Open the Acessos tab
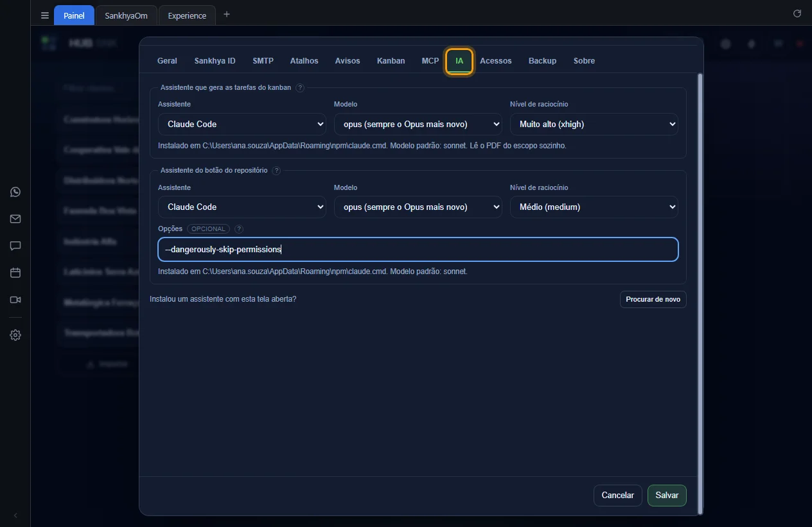 coord(496,61)
